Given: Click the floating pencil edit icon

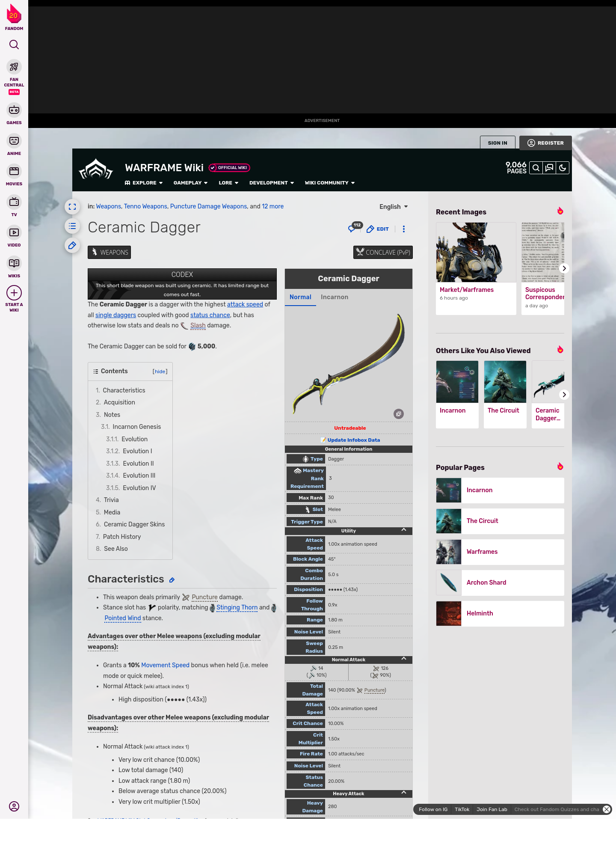Looking at the screenshot, I should tap(72, 245).
